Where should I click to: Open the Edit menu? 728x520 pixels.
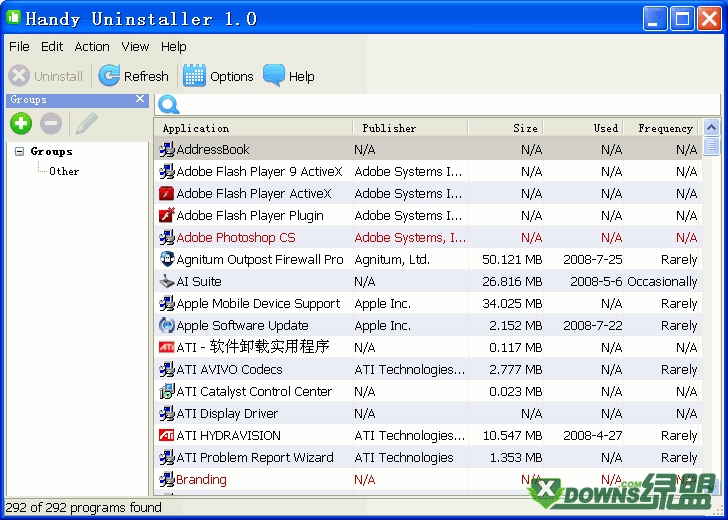[x=52, y=46]
